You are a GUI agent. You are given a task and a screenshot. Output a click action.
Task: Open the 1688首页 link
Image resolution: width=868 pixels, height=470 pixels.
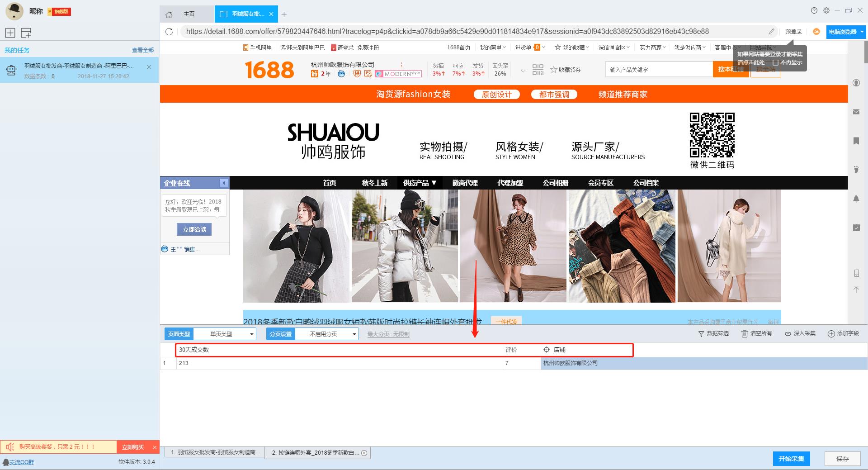click(458, 47)
